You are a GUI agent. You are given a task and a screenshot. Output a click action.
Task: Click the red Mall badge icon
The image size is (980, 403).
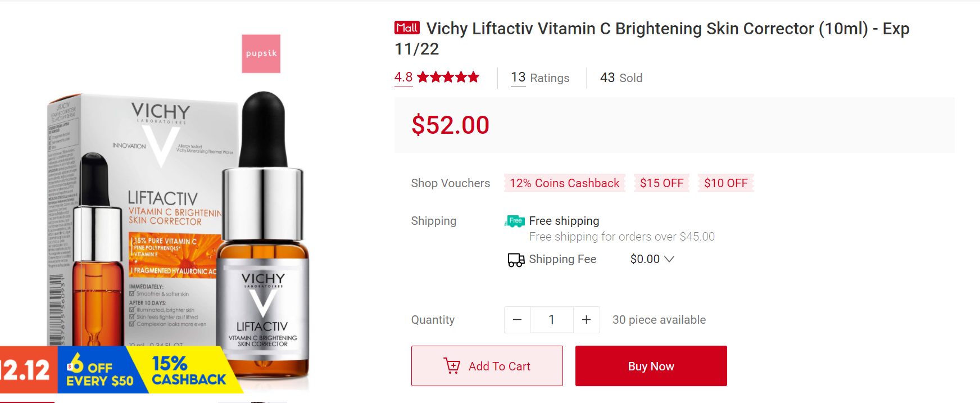click(x=407, y=28)
